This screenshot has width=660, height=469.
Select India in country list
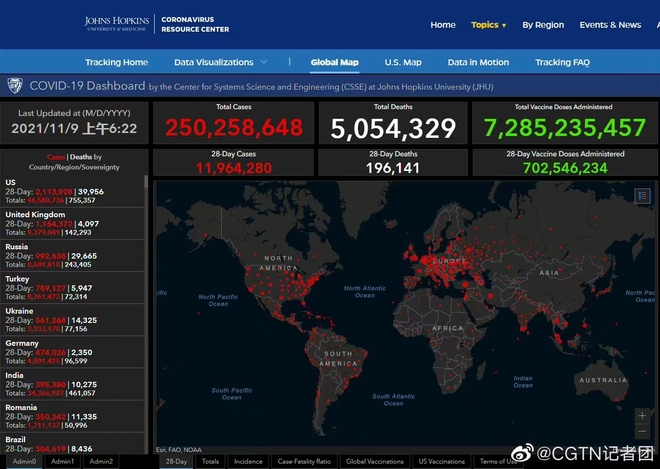[x=72, y=384]
